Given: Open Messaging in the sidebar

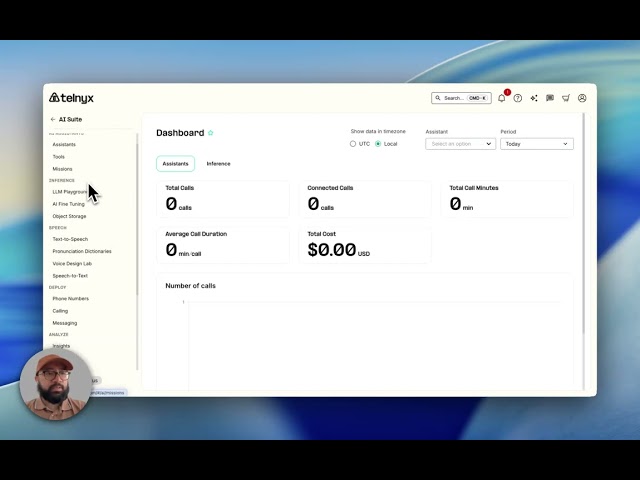Looking at the screenshot, I should click(65, 323).
